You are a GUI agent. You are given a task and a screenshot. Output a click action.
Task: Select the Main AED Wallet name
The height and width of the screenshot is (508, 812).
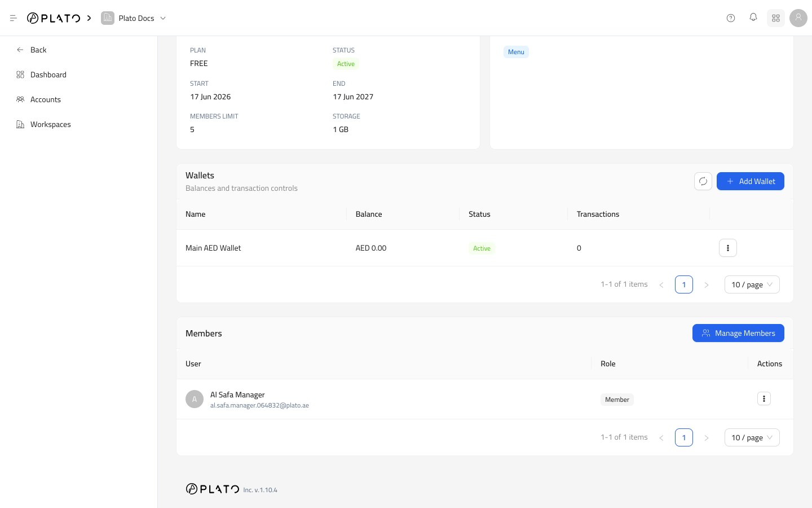click(x=213, y=248)
